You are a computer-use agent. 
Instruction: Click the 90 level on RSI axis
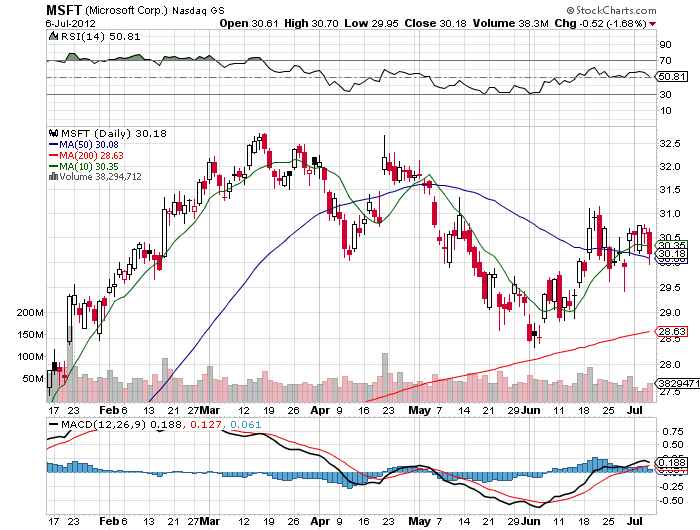coord(665,45)
